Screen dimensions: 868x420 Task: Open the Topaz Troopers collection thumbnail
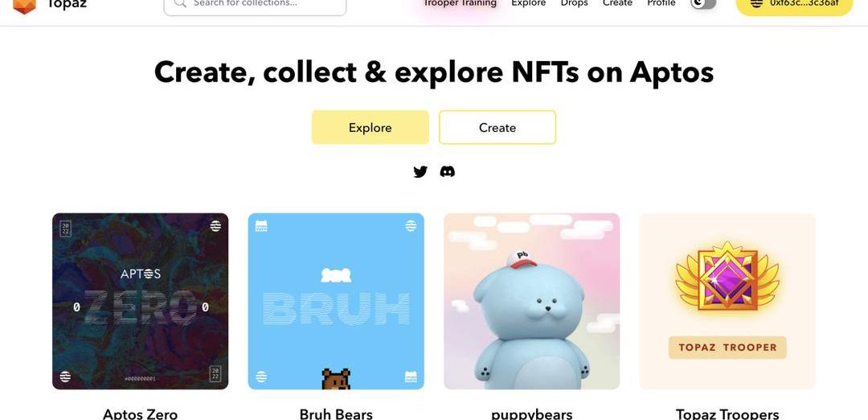coord(727,302)
